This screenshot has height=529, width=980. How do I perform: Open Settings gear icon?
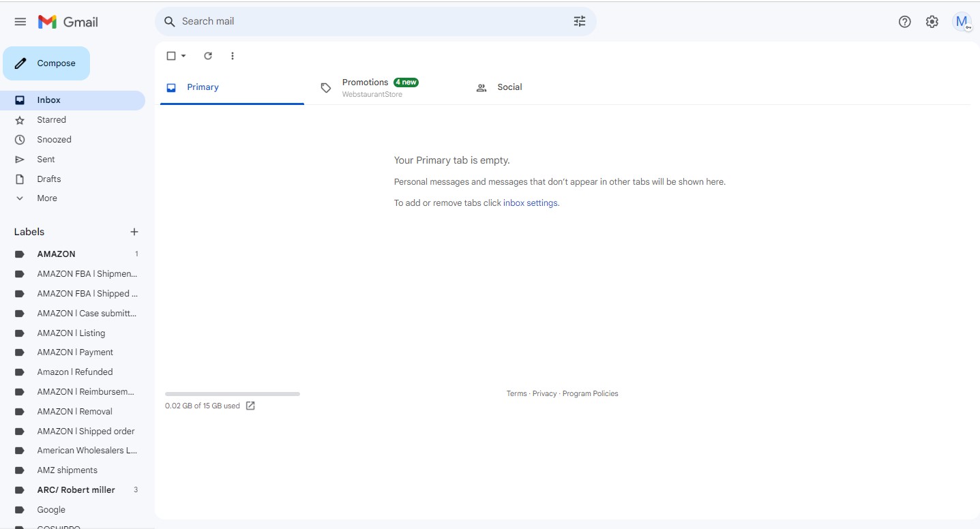coord(932,22)
